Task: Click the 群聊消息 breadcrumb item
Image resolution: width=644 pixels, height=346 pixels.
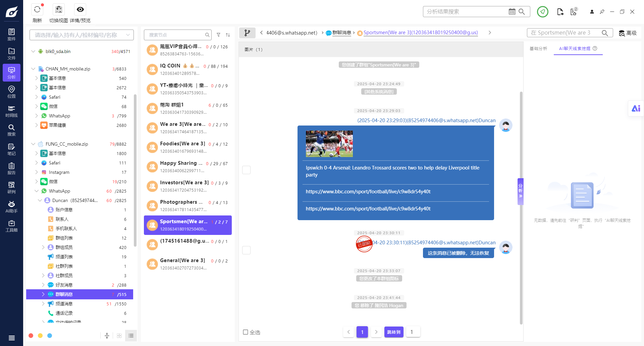Action: tap(341, 33)
